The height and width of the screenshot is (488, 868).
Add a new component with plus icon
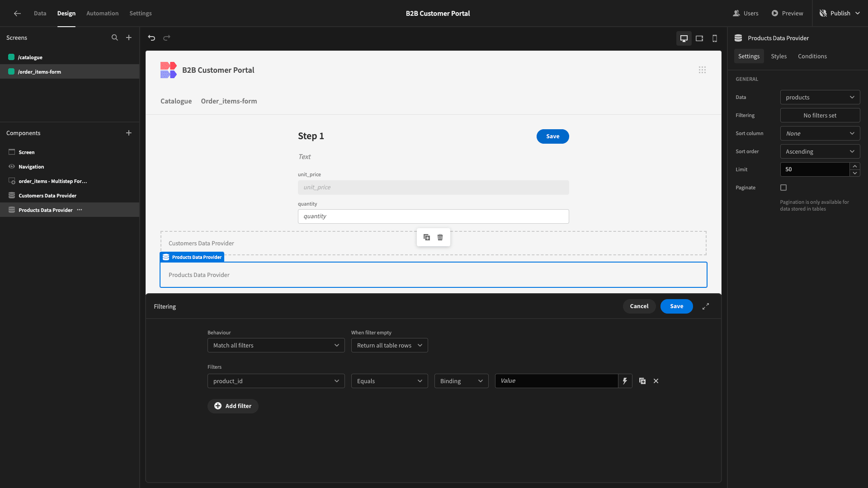[x=129, y=133]
